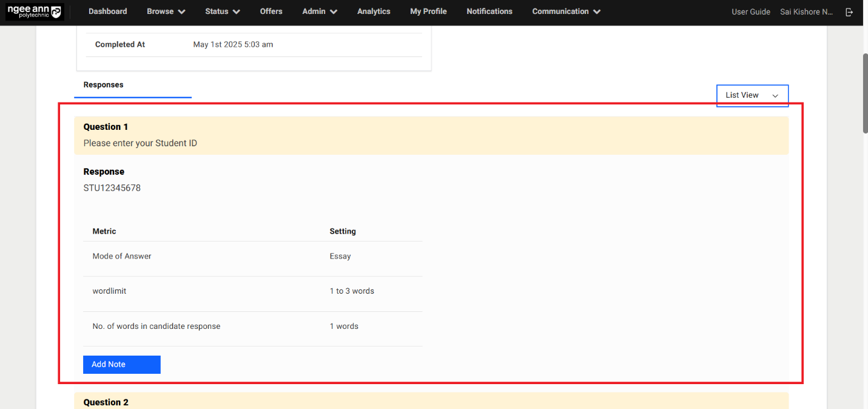Click the Question 1 header
868x409 pixels.
click(x=106, y=127)
